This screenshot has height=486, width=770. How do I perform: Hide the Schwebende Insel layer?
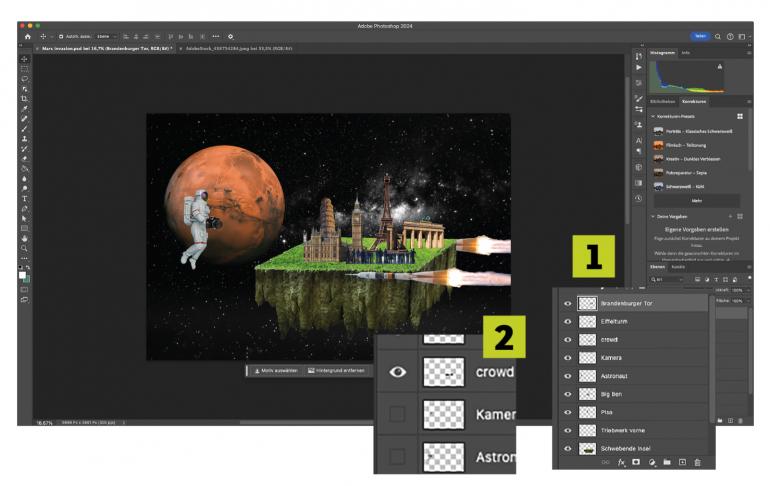point(568,449)
